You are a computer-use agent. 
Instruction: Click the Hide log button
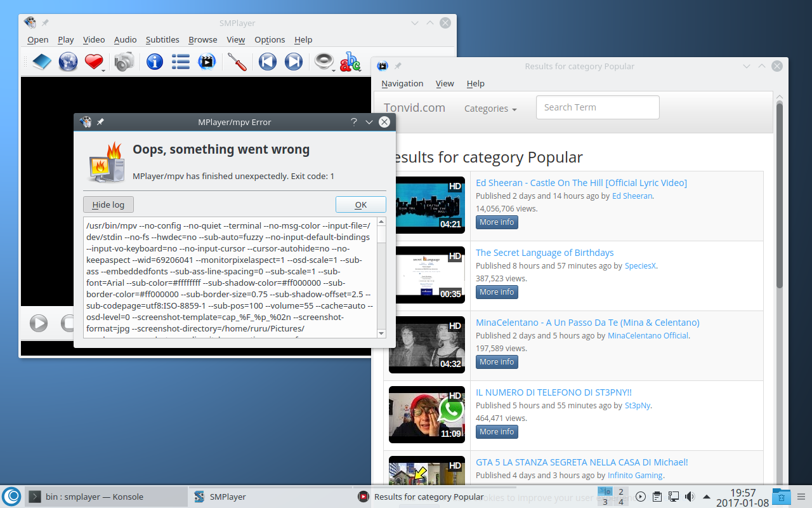tap(108, 204)
